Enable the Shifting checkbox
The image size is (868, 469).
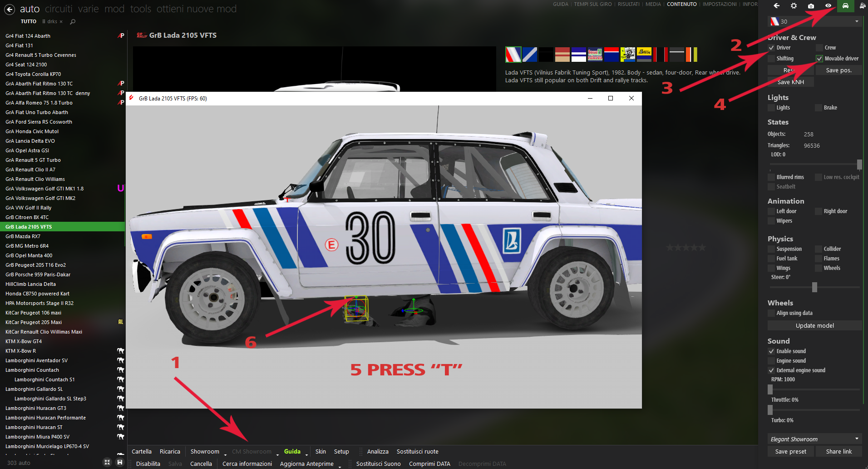pyautogui.click(x=771, y=59)
